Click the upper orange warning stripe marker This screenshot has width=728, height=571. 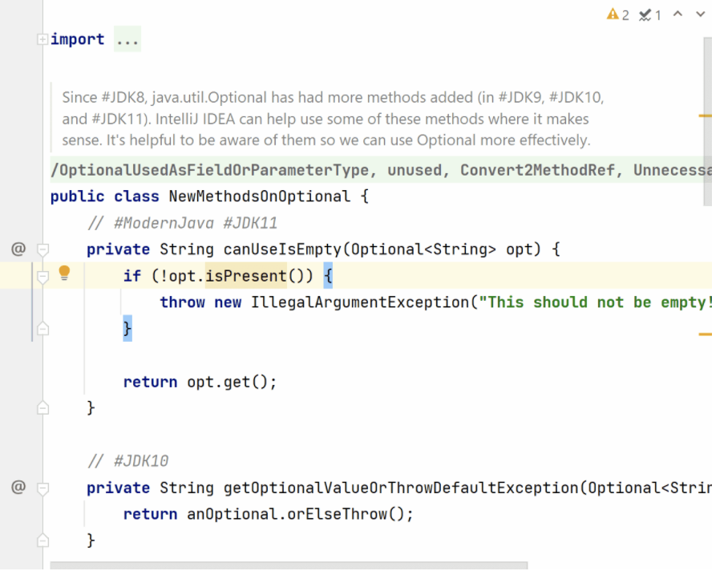tap(705, 116)
